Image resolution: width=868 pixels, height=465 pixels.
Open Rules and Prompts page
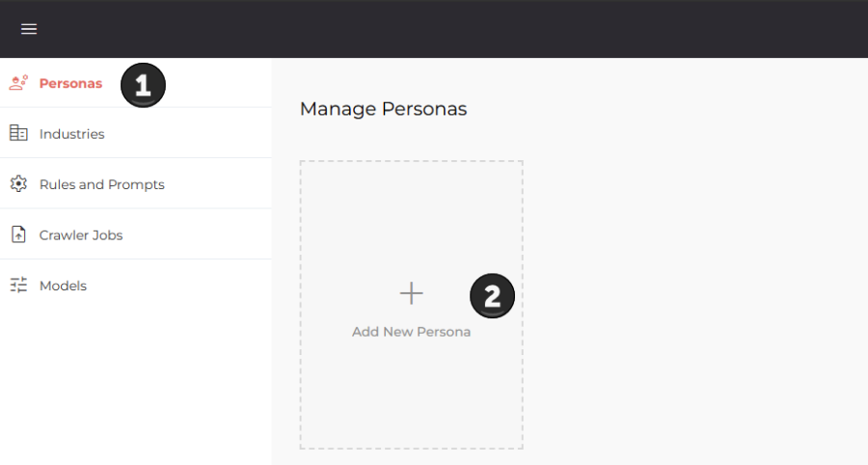[101, 184]
